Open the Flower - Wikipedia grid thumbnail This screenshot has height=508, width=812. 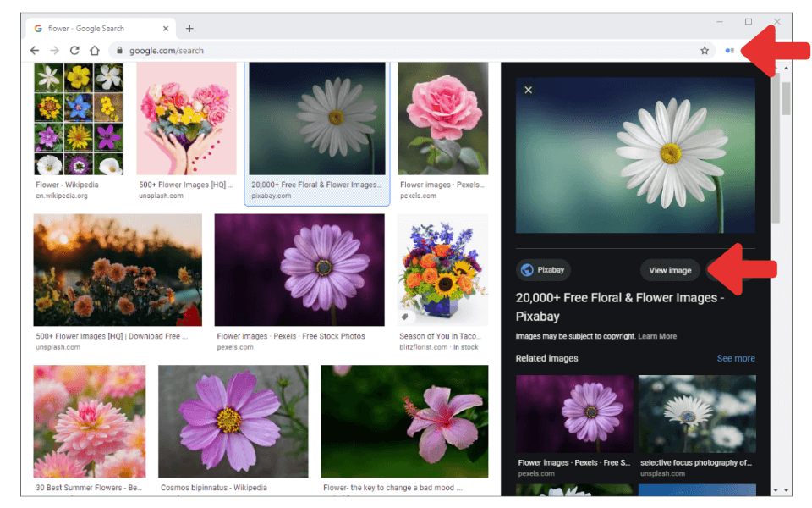79,119
